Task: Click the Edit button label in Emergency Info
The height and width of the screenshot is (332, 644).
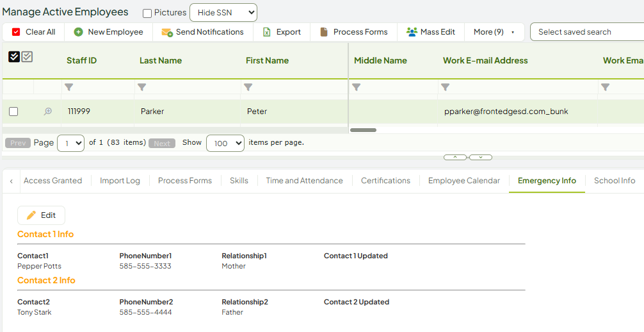Action: click(x=48, y=215)
